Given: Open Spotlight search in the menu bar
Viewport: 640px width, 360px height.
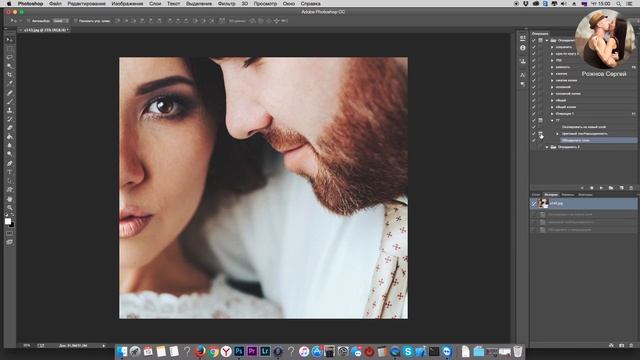Looking at the screenshot, I should (x=619, y=3).
